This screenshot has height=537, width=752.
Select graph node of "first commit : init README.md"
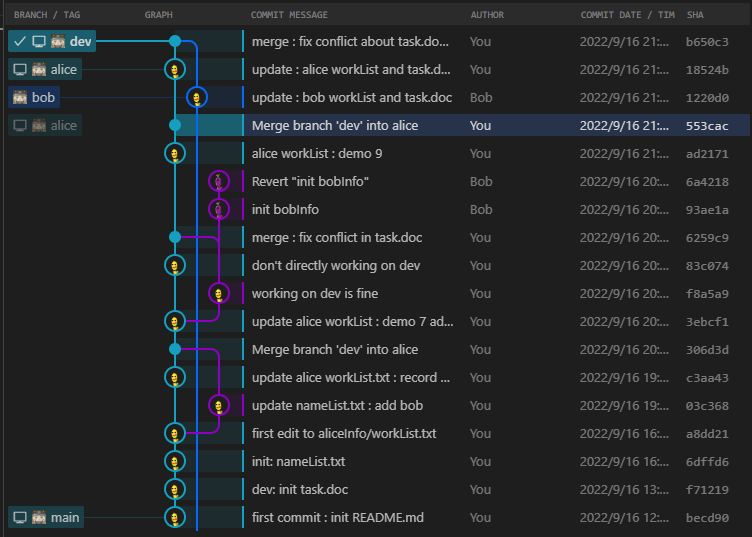point(175,518)
